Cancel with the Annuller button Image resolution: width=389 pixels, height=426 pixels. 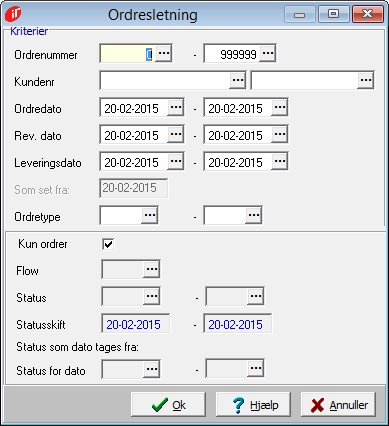[338, 405]
